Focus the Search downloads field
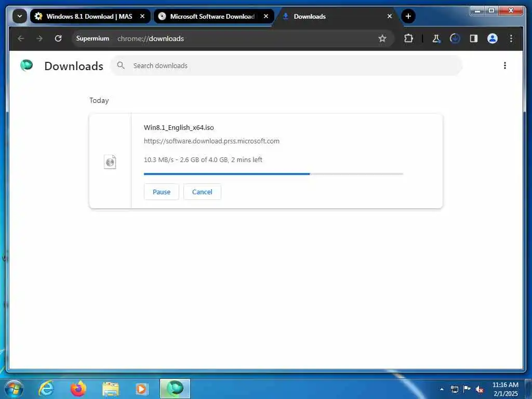 click(287, 65)
